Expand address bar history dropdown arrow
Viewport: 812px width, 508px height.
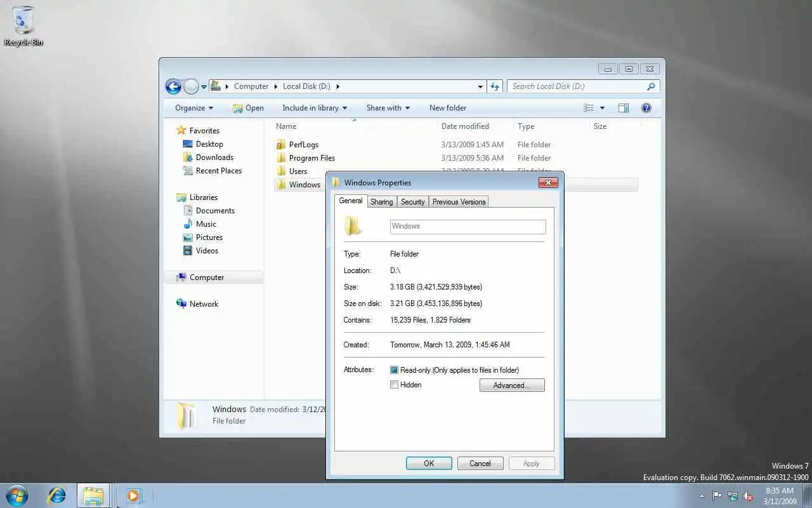(480, 86)
